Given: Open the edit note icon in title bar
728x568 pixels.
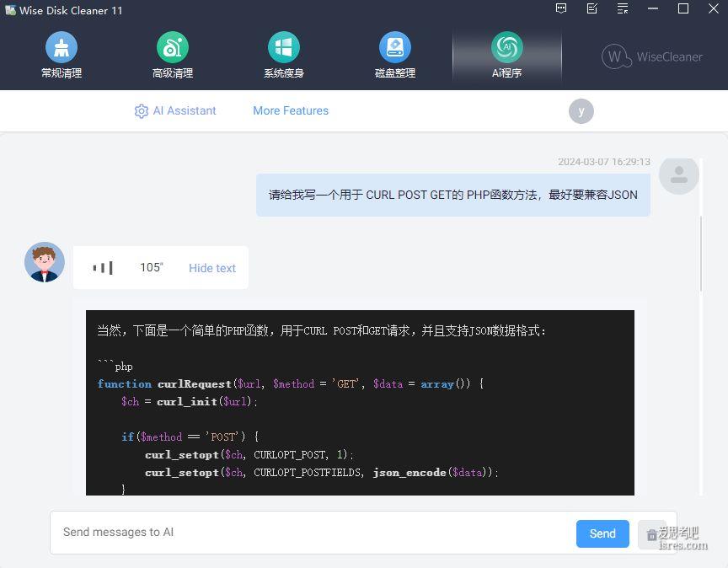Looking at the screenshot, I should point(592,8).
